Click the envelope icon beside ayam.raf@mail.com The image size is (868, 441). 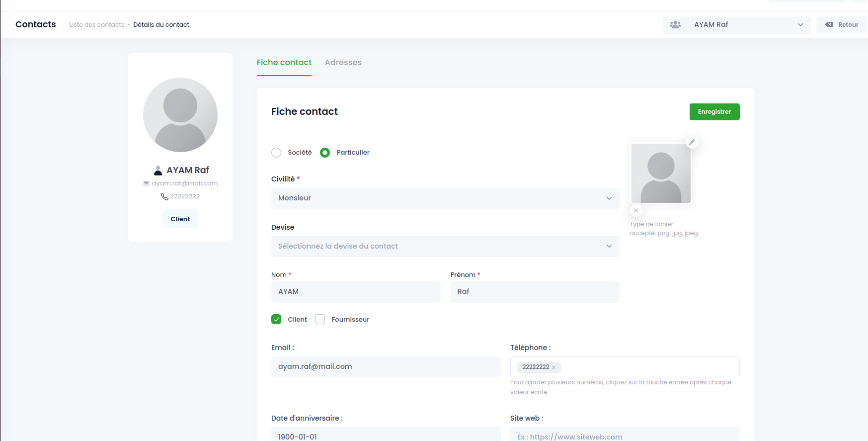[146, 183]
